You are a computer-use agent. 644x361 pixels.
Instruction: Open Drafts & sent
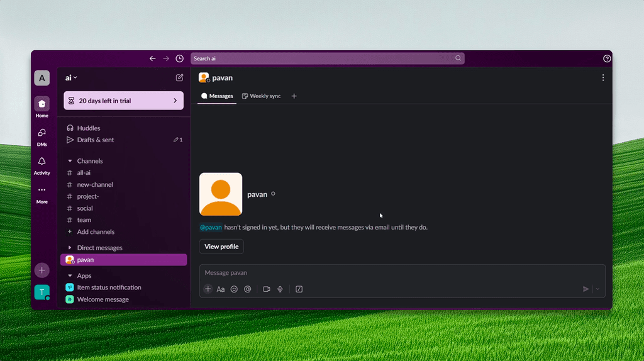click(x=124, y=140)
